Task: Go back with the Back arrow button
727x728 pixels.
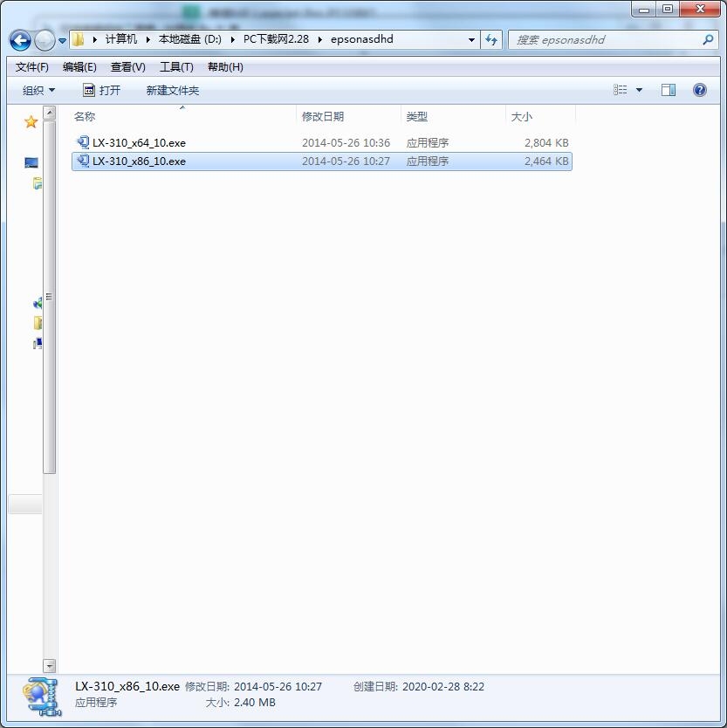Action: 20,40
